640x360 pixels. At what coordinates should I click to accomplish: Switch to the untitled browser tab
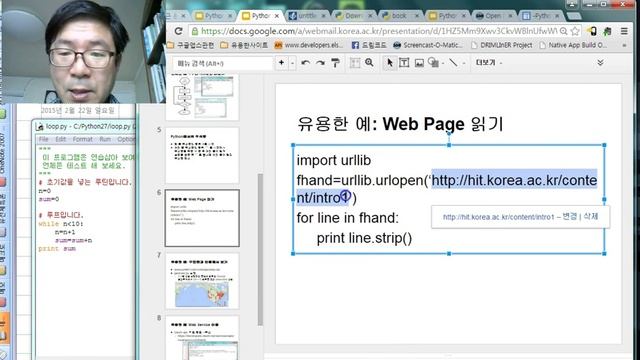(307, 16)
